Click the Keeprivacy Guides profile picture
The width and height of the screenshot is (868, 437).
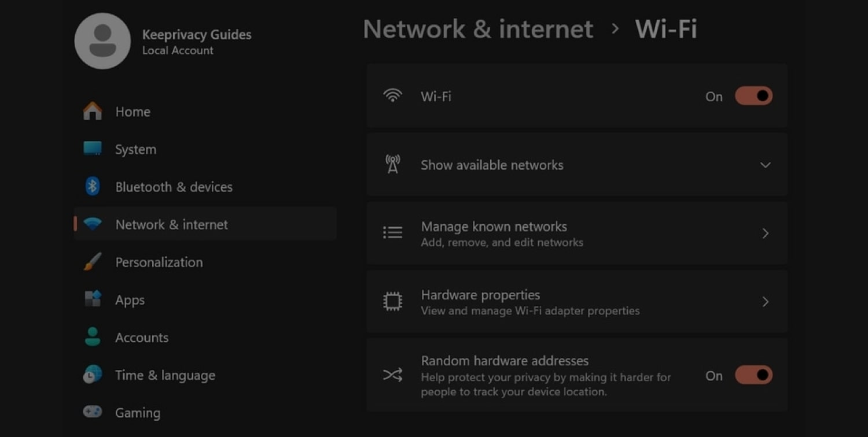tap(102, 41)
